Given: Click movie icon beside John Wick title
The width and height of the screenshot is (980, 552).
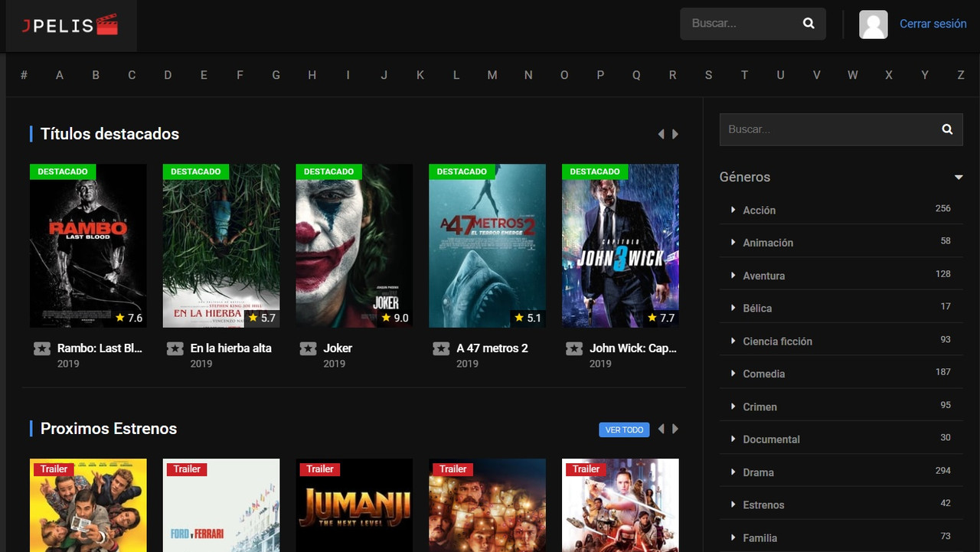Looking at the screenshot, I should point(574,349).
